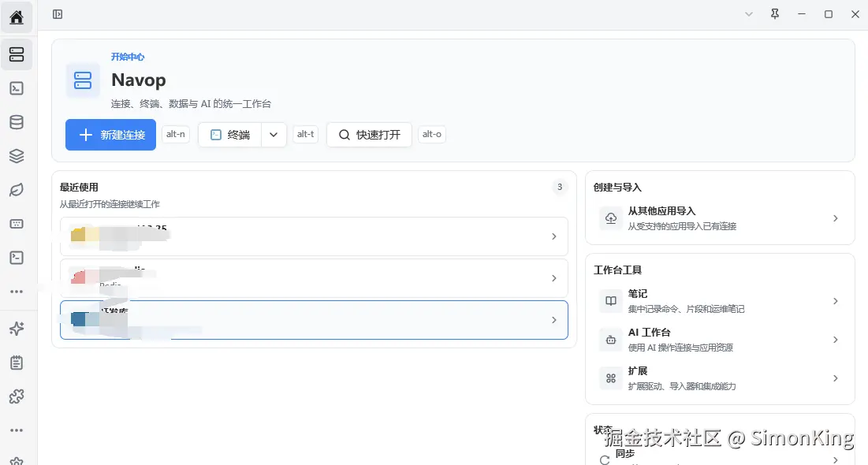
Task: Click the robot icon beside AI 工作台
Action: coord(611,340)
